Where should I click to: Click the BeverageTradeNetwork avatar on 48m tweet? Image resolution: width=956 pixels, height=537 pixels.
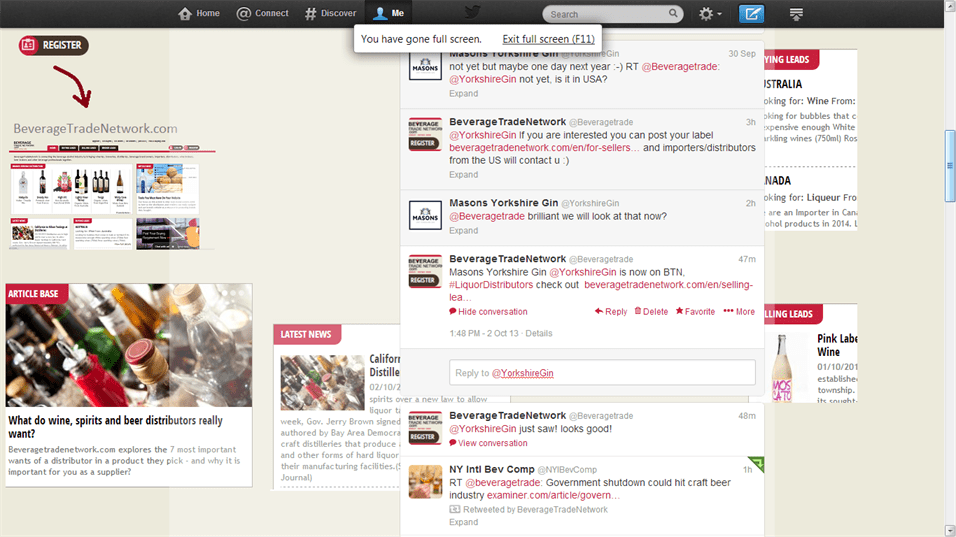tap(425, 427)
